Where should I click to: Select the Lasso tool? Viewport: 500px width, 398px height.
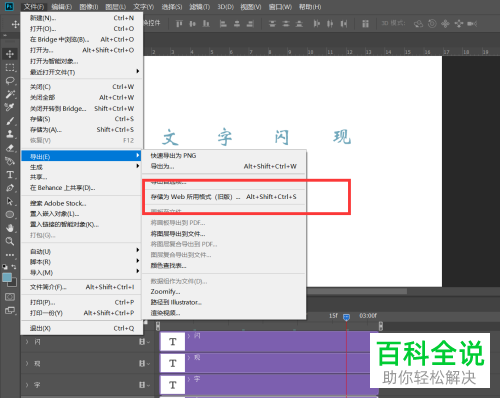[10, 81]
